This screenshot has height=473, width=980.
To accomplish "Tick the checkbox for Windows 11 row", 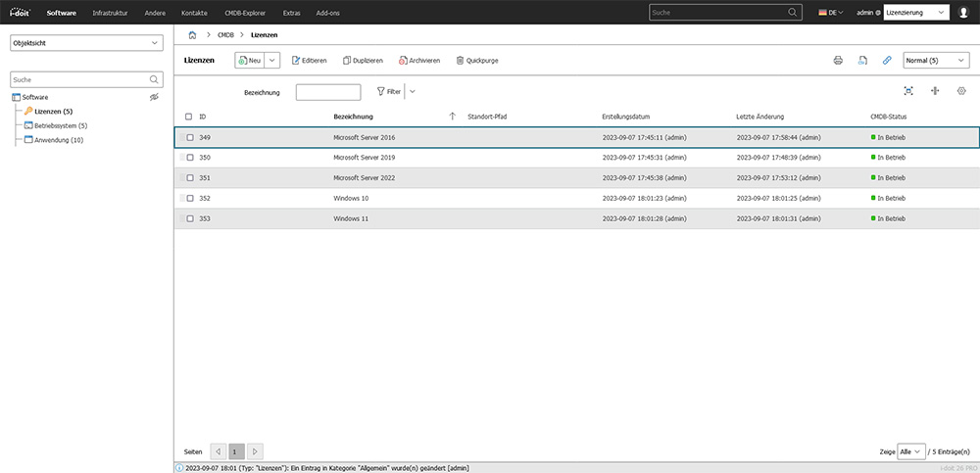I will point(189,218).
